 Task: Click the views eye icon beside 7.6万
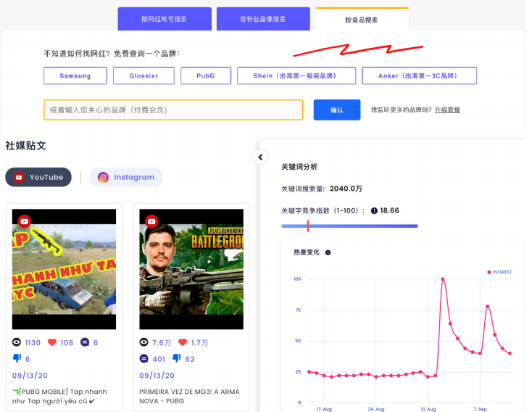[x=144, y=342]
